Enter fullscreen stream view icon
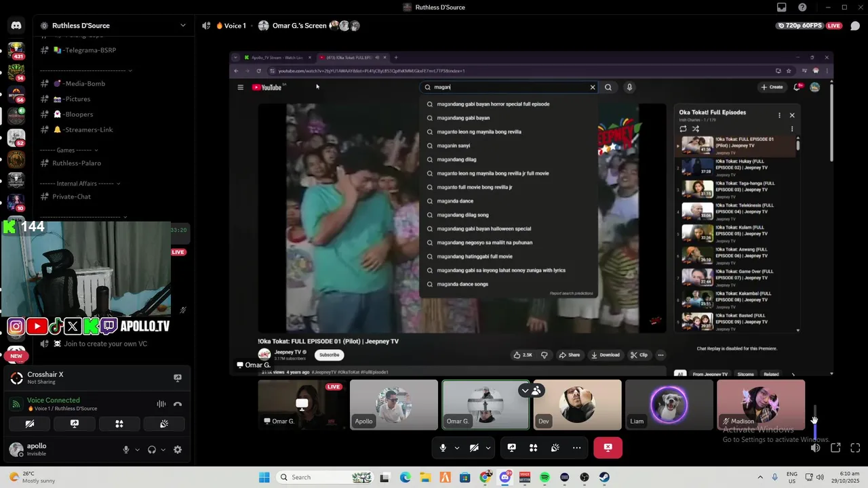 [855, 447]
